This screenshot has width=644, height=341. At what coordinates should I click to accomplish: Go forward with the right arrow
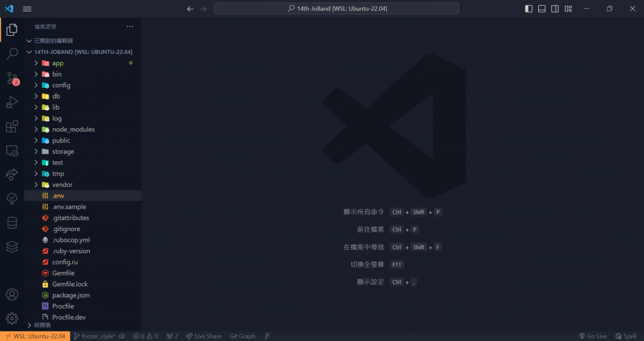tap(203, 9)
